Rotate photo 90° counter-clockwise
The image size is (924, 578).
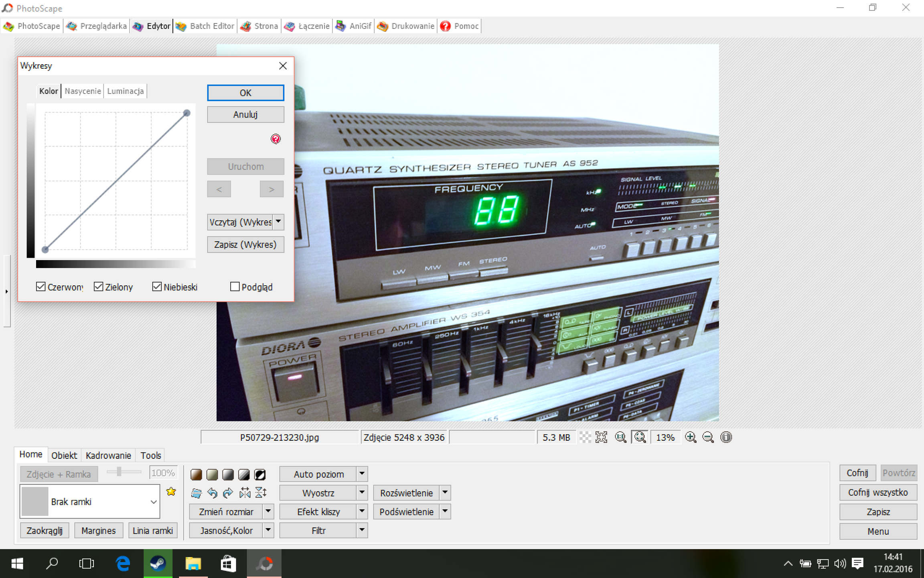(x=212, y=493)
